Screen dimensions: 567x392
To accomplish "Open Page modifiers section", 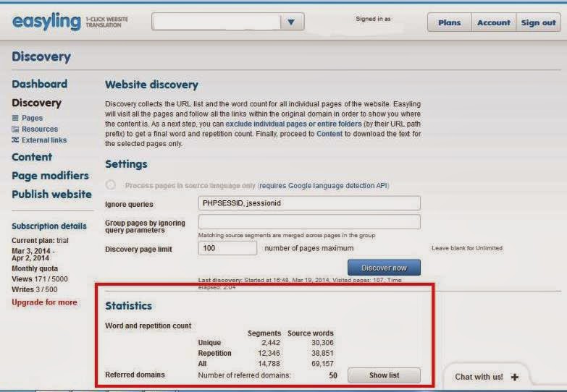I will (x=50, y=176).
